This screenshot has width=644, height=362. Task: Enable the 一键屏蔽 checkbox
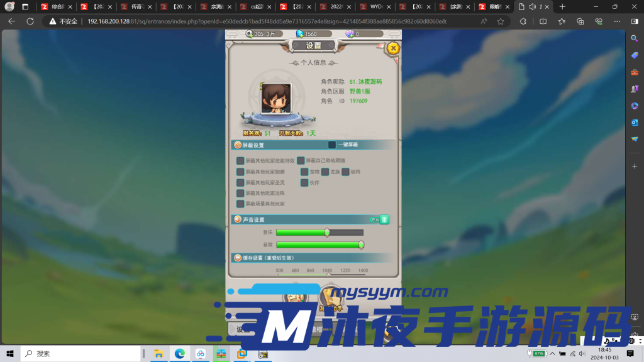333,145
